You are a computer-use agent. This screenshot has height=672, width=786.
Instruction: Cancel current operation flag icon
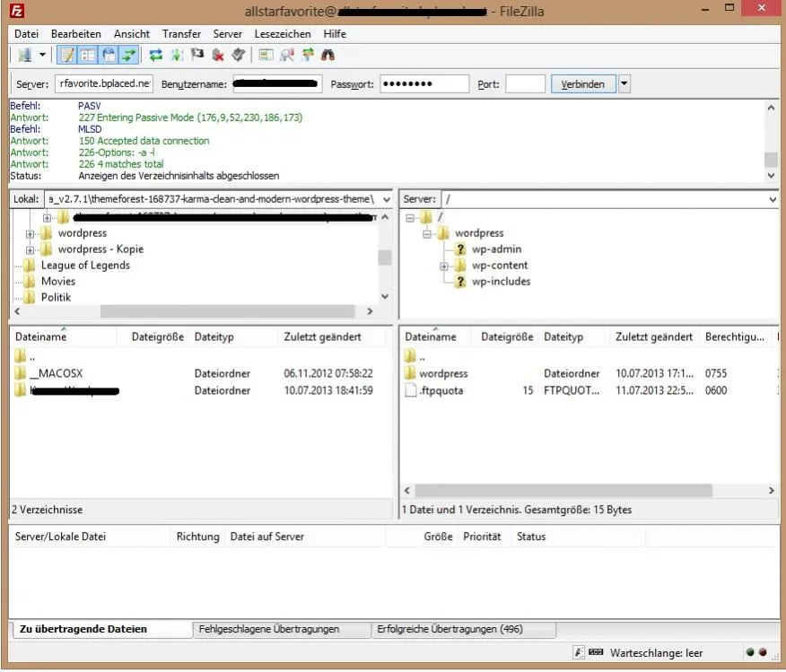(197, 55)
